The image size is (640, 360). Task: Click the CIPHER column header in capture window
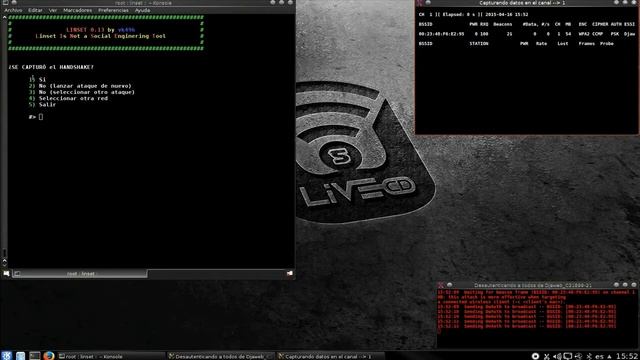[x=600, y=24]
